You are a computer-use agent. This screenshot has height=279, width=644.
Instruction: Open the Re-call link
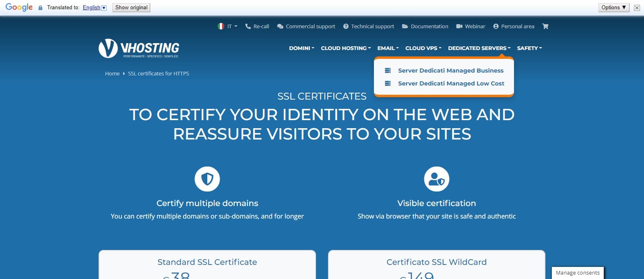(261, 26)
